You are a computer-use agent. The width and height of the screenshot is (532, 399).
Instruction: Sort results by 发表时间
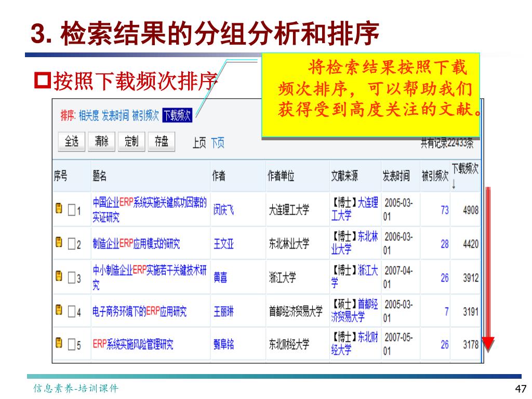pos(115,116)
